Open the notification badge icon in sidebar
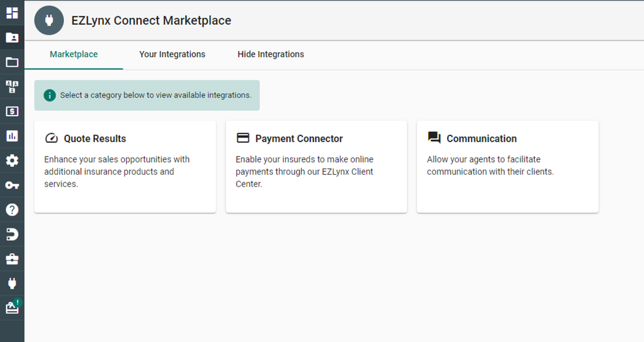 click(13, 307)
